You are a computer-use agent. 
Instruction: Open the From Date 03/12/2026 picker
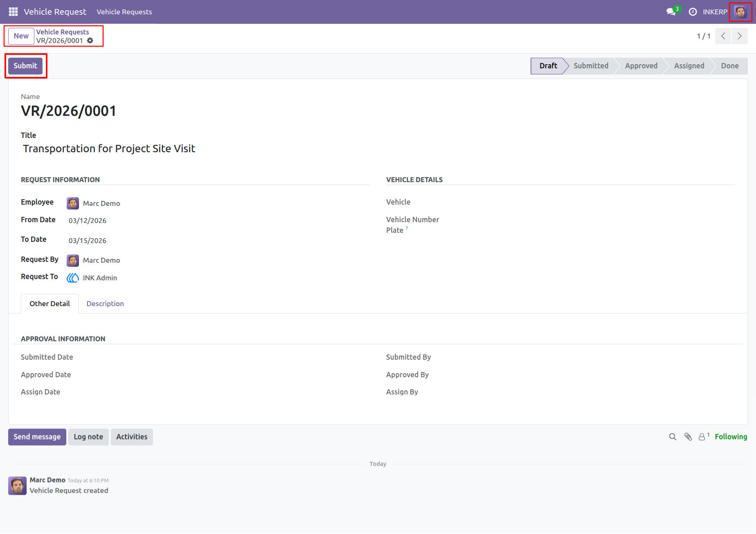point(88,221)
